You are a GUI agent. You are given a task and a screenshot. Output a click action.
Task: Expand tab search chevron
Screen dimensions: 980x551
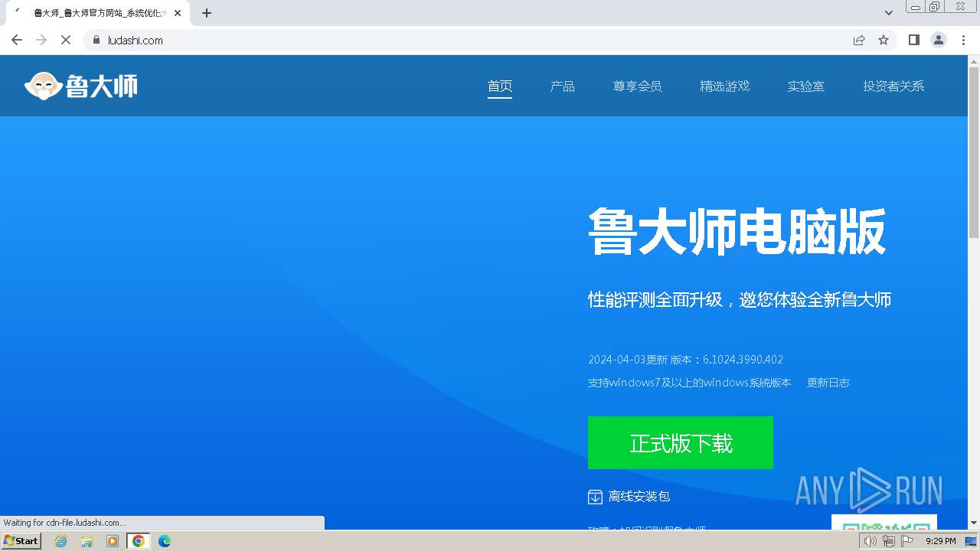pyautogui.click(x=889, y=13)
